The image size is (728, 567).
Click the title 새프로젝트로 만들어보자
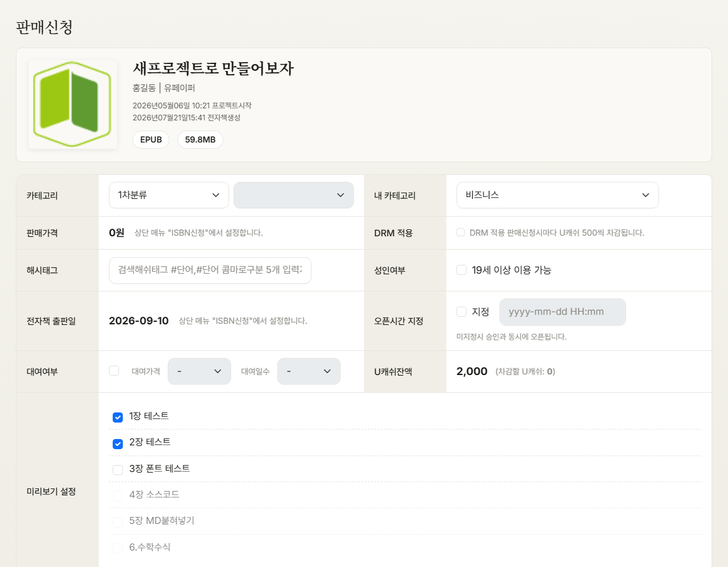(213, 68)
